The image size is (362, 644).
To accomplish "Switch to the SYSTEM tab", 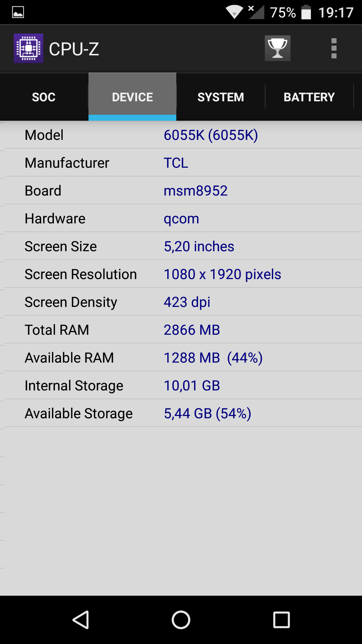I will (x=221, y=97).
